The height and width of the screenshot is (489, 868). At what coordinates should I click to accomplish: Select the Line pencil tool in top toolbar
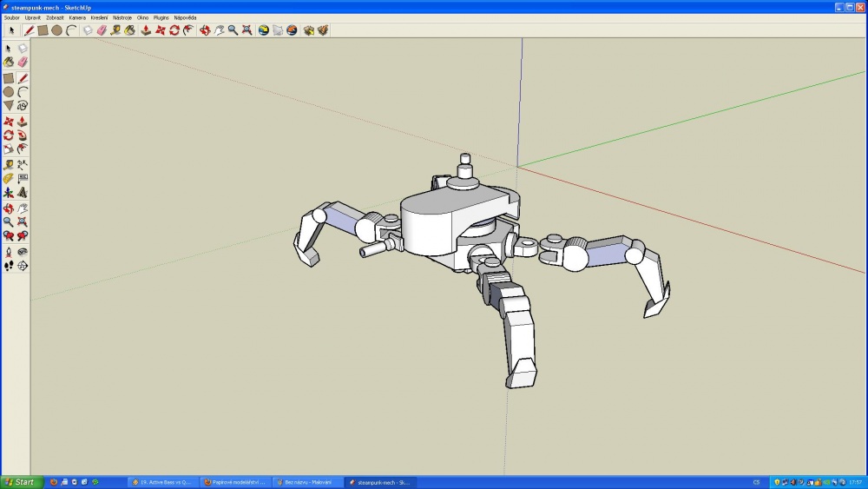[29, 30]
